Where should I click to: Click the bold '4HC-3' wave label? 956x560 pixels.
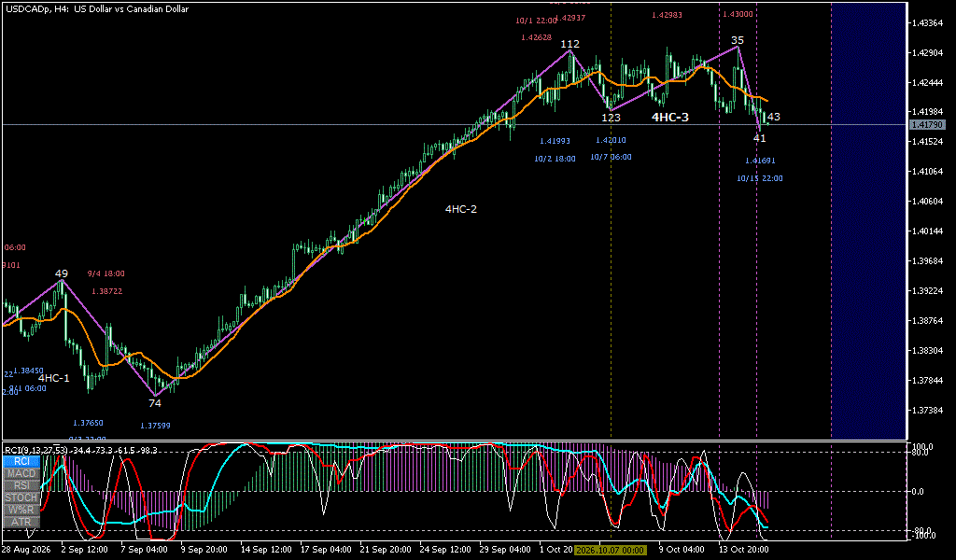(670, 117)
